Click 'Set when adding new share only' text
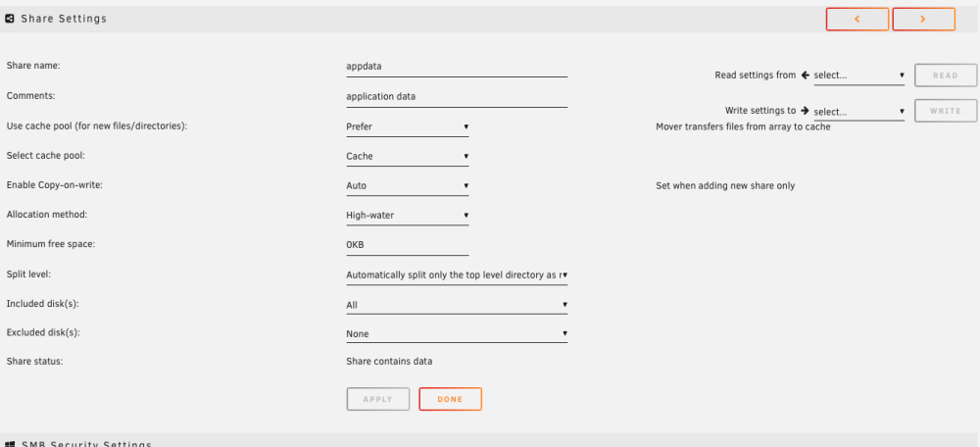 (725, 185)
